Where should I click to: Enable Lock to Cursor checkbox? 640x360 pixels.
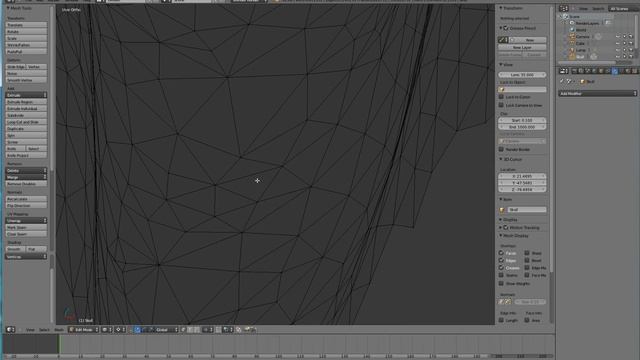[x=501, y=97]
